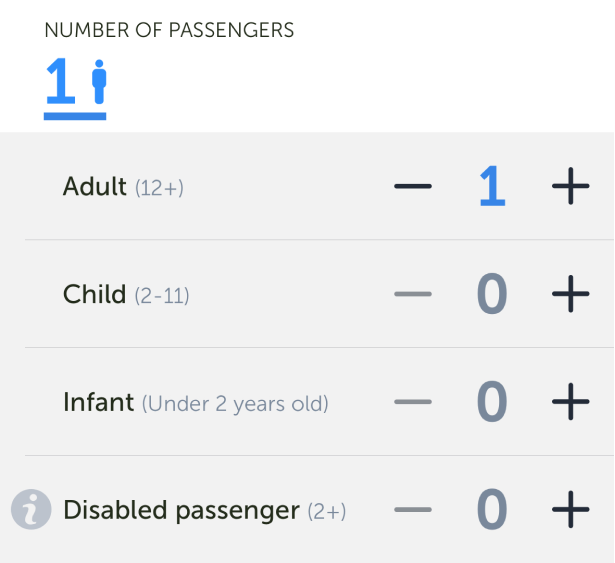615x563 pixels.
Task: Click the Infant count value
Action: pyautogui.click(x=491, y=402)
